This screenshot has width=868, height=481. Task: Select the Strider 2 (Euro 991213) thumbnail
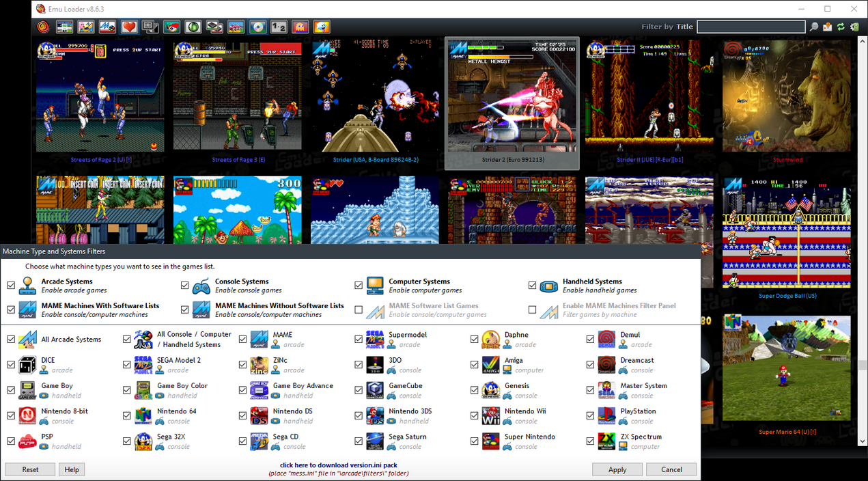(x=512, y=102)
